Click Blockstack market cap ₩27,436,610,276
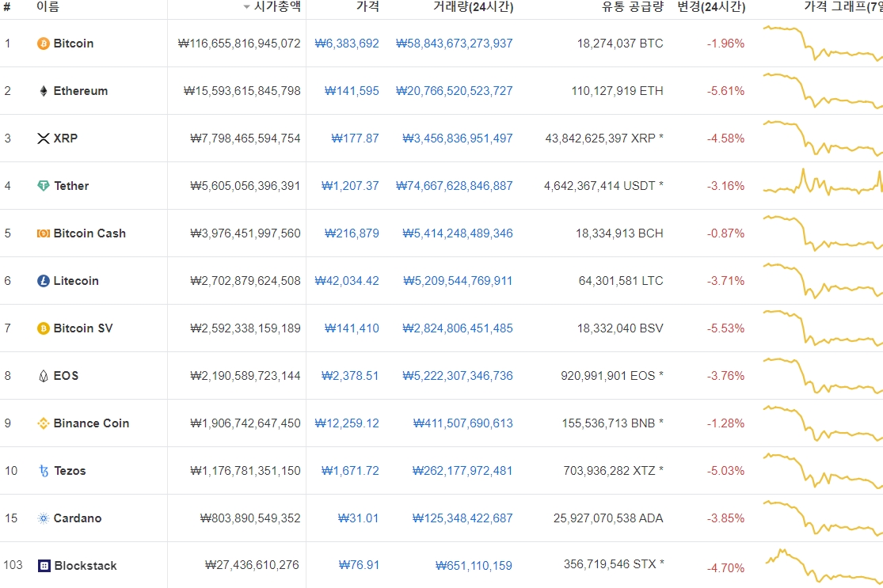This screenshot has height=588, width=883. coord(253,565)
